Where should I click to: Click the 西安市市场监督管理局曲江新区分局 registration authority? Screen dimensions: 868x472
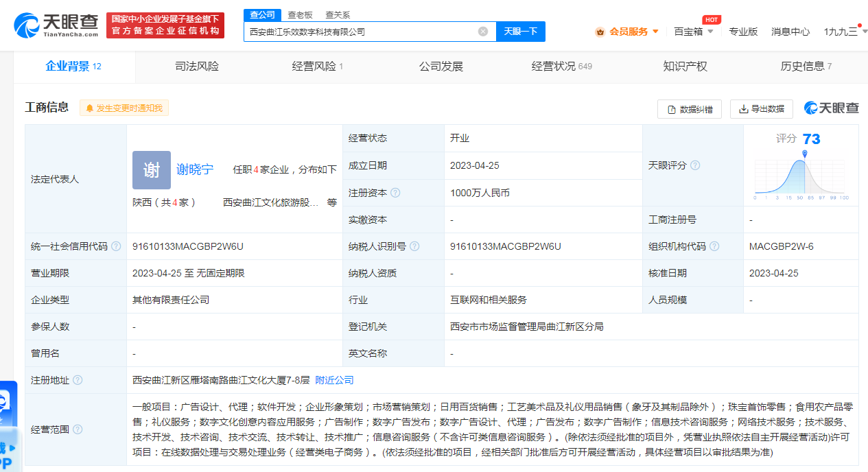527,327
